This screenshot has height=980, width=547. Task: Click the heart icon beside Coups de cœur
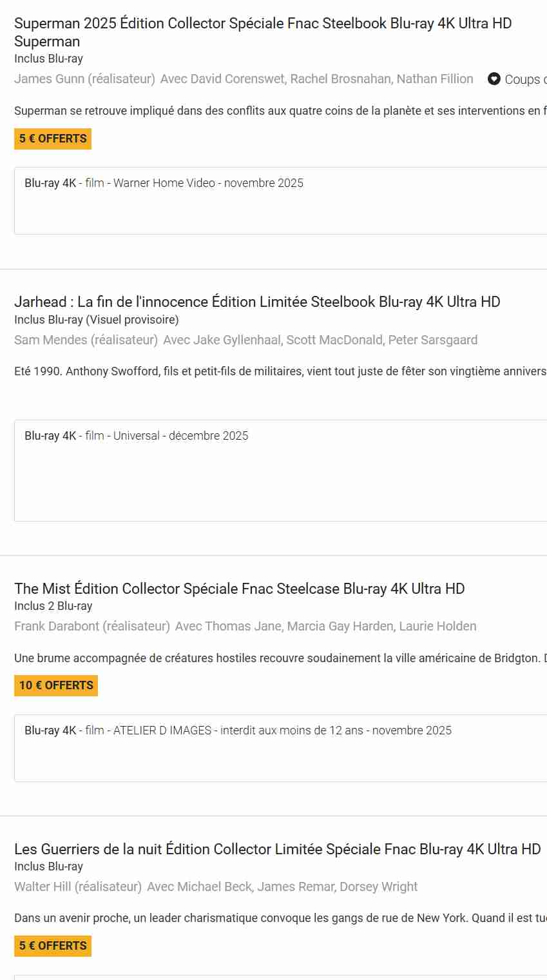tap(494, 79)
